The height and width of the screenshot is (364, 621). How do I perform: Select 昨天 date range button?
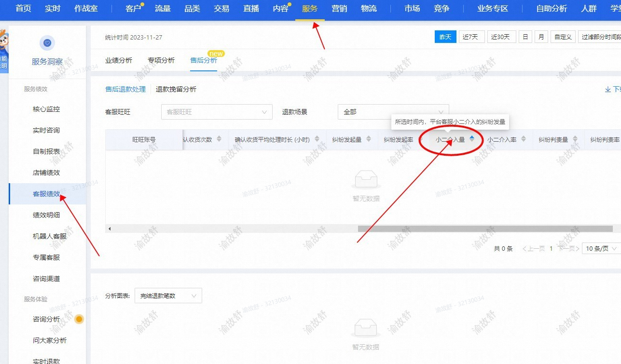445,37
